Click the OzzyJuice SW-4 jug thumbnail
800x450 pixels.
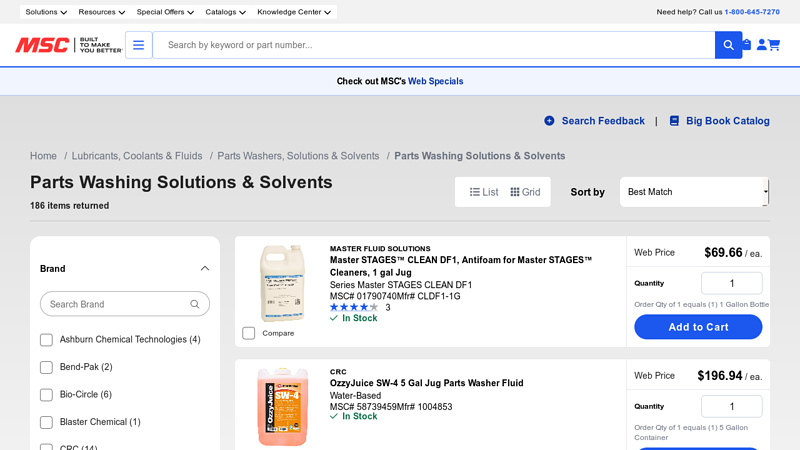point(283,407)
